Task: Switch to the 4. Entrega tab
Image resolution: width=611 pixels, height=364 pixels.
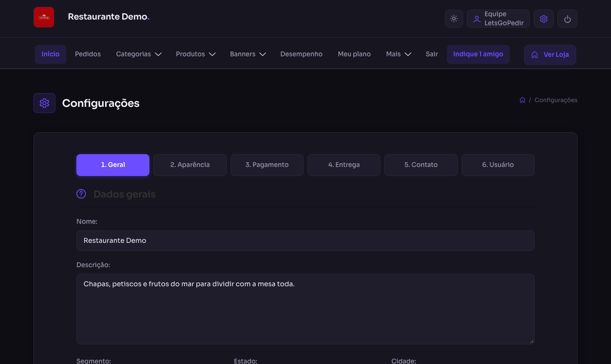Action: pos(344,165)
